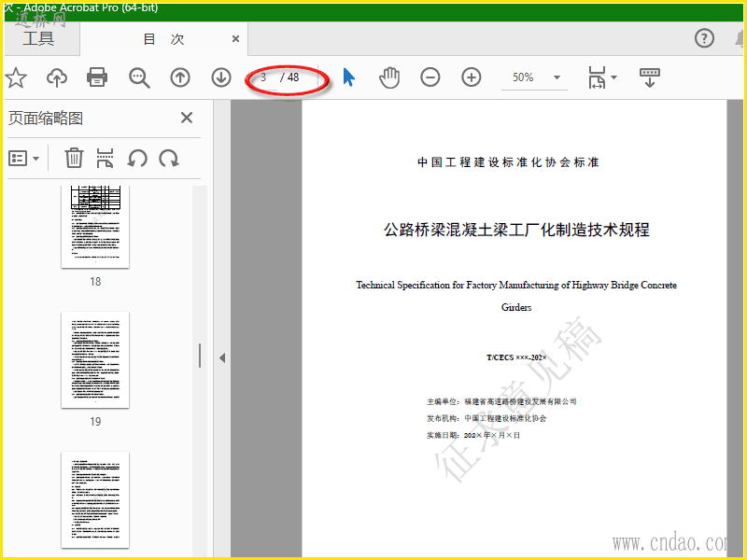This screenshot has height=560, width=747.
Task: Select page 19 thumbnail
Action: [x=95, y=360]
